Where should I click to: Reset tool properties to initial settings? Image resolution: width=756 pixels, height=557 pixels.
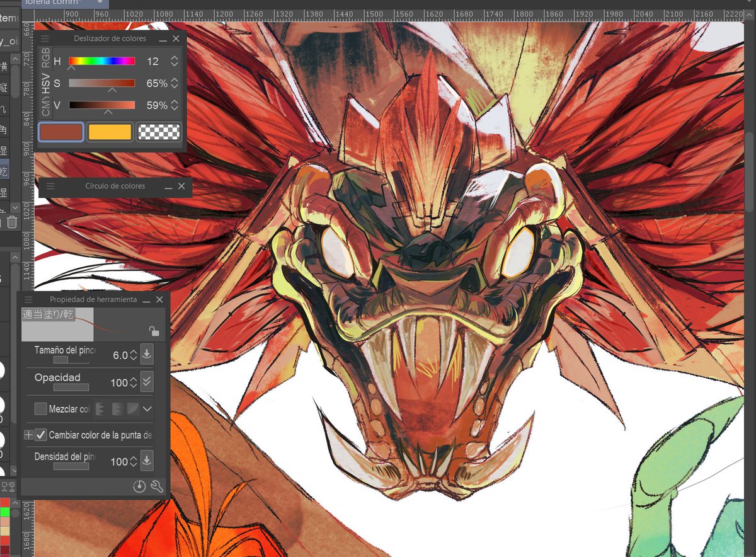[x=140, y=486]
